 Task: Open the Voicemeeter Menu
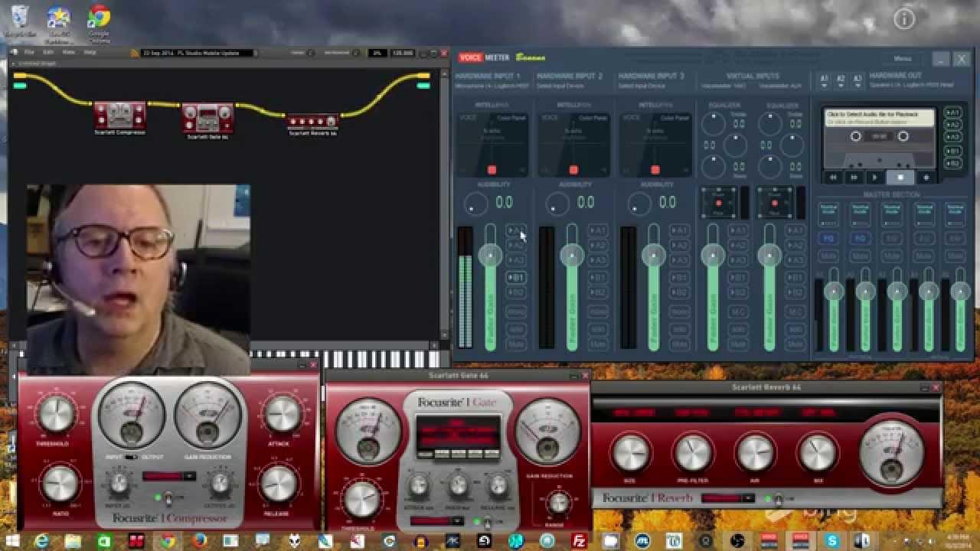point(902,59)
